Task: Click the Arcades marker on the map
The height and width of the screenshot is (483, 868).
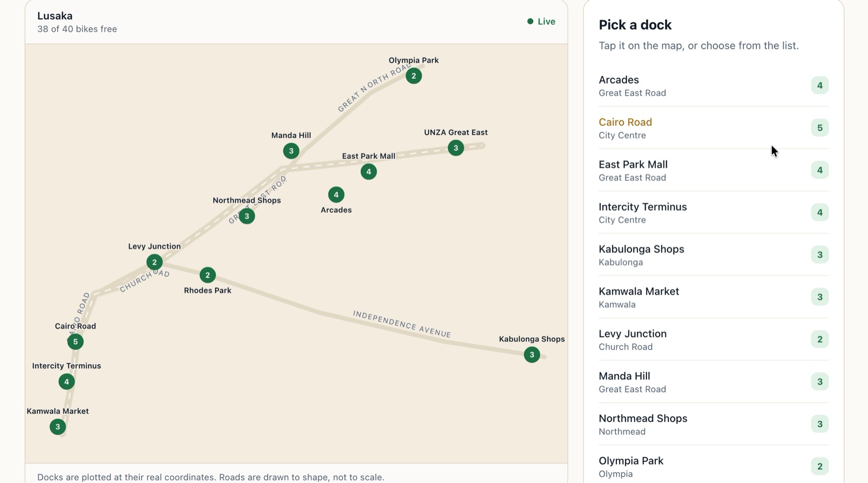Action: tap(336, 194)
